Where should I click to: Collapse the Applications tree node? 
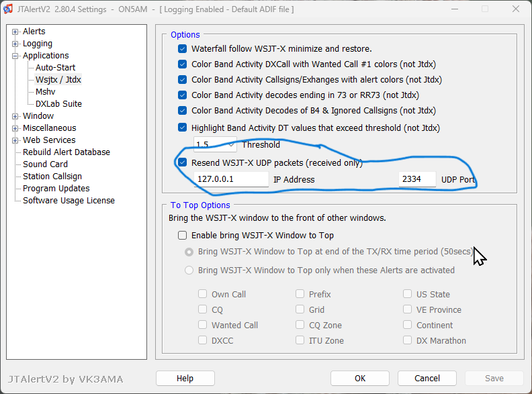click(15, 56)
